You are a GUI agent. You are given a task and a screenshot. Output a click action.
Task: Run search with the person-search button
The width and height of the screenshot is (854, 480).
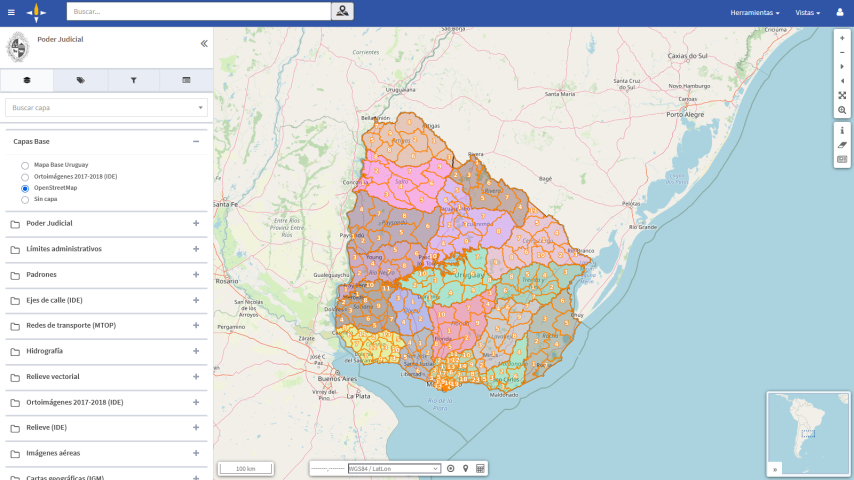(342, 11)
